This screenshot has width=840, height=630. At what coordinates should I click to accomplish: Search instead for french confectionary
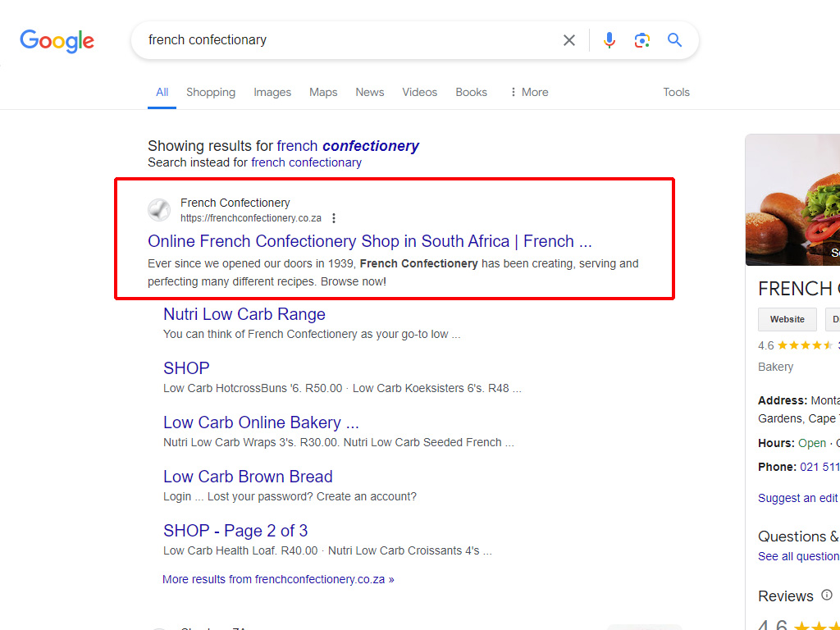(306, 162)
